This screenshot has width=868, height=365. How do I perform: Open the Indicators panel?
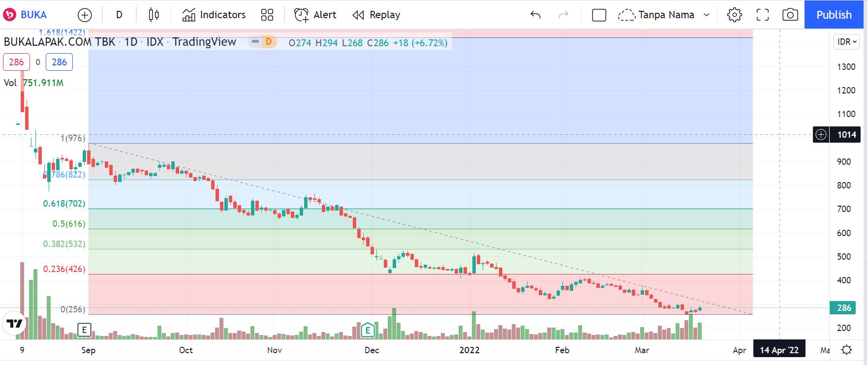click(214, 15)
